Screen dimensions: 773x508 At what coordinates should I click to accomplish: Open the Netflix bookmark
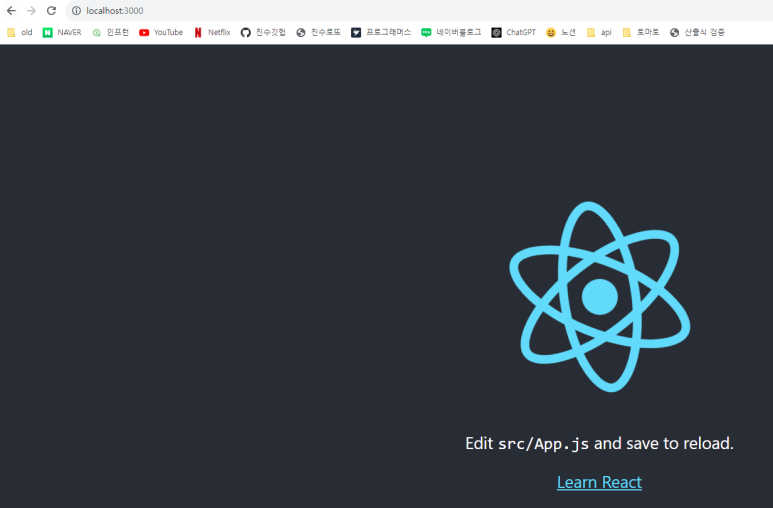tap(212, 33)
